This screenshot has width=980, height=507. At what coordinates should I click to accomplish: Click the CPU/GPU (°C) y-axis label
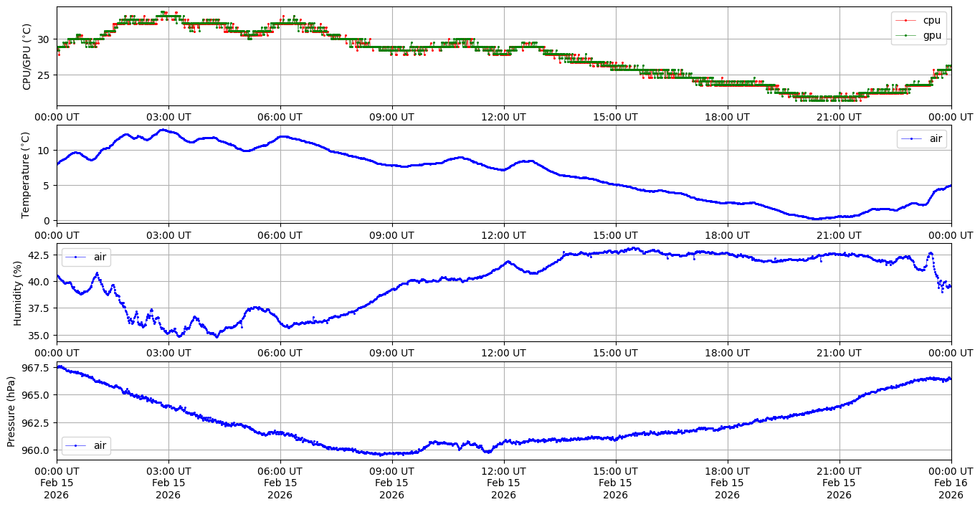click(27, 57)
